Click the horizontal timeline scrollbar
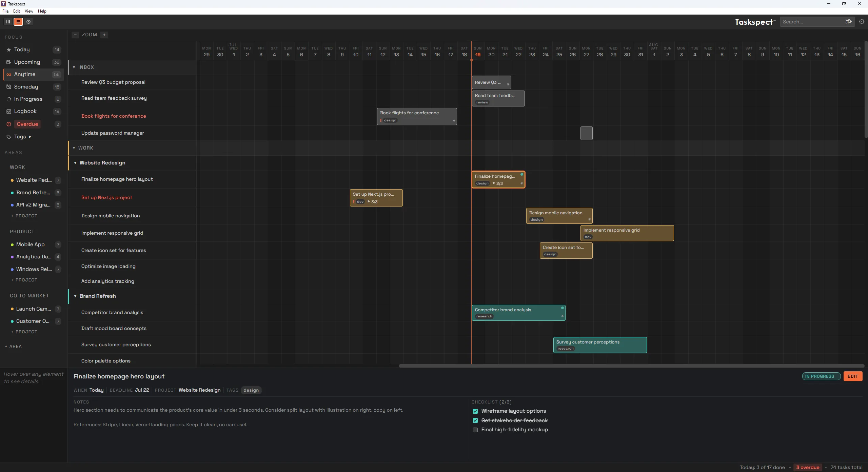 [631, 366]
